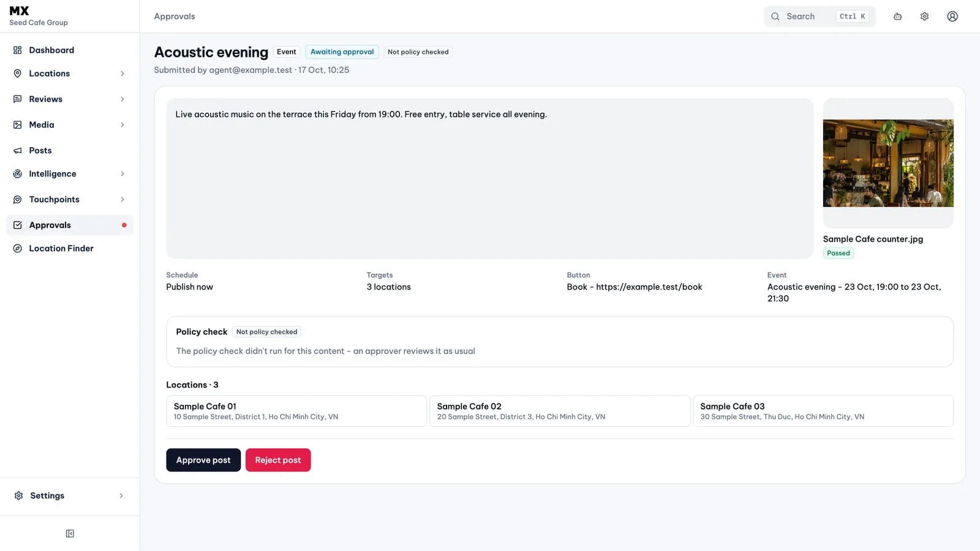This screenshot has height=551, width=980.
Task: Click the Location Finder compass icon
Action: pos(18,249)
